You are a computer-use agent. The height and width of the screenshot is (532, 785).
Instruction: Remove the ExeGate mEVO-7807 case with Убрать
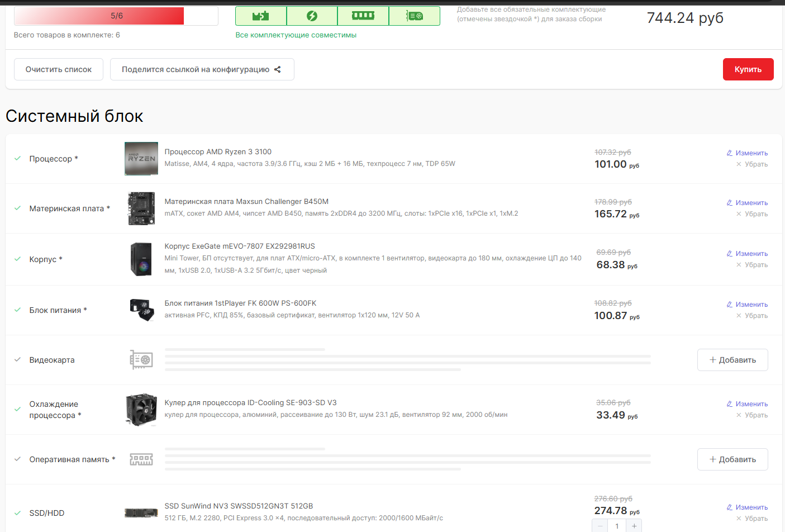click(752, 265)
